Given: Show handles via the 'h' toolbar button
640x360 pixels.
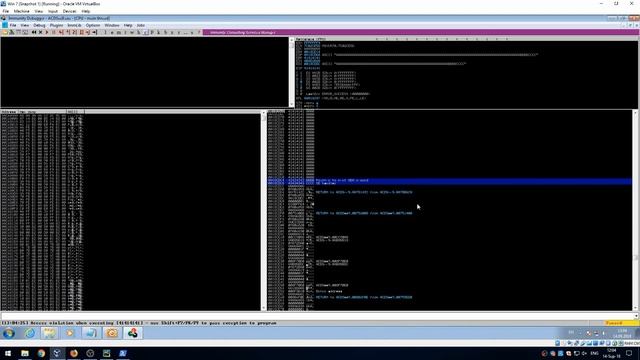Looking at the screenshot, I should coord(138,32).
